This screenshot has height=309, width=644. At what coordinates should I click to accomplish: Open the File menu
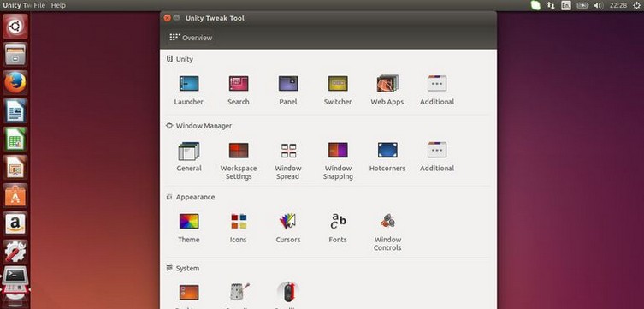[39, 5]
